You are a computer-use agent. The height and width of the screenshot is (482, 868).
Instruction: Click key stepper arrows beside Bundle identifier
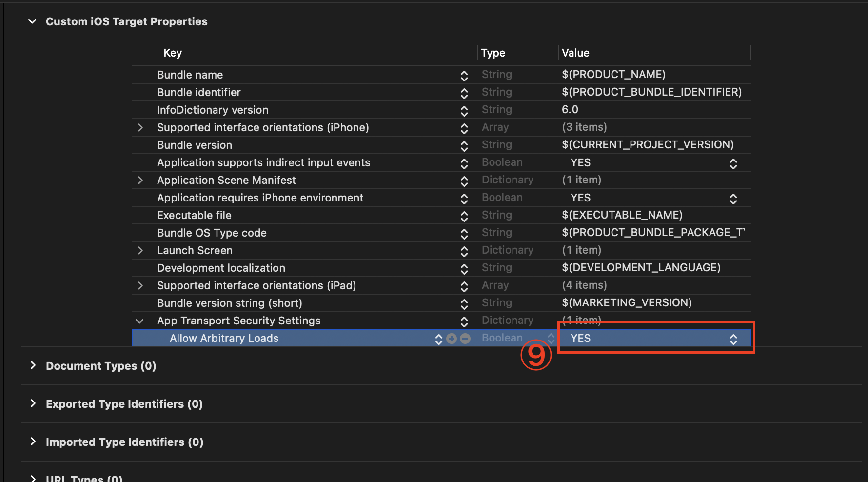[464, 93]
